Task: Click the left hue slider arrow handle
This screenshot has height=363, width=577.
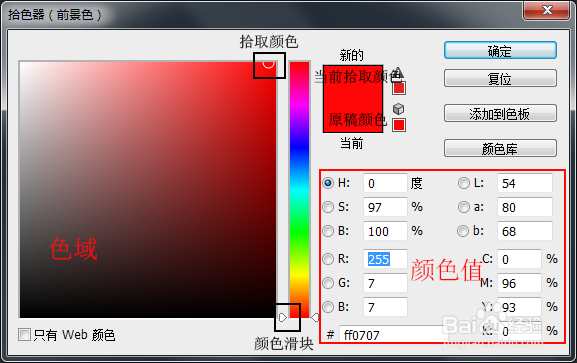Action: pos(283,317)
